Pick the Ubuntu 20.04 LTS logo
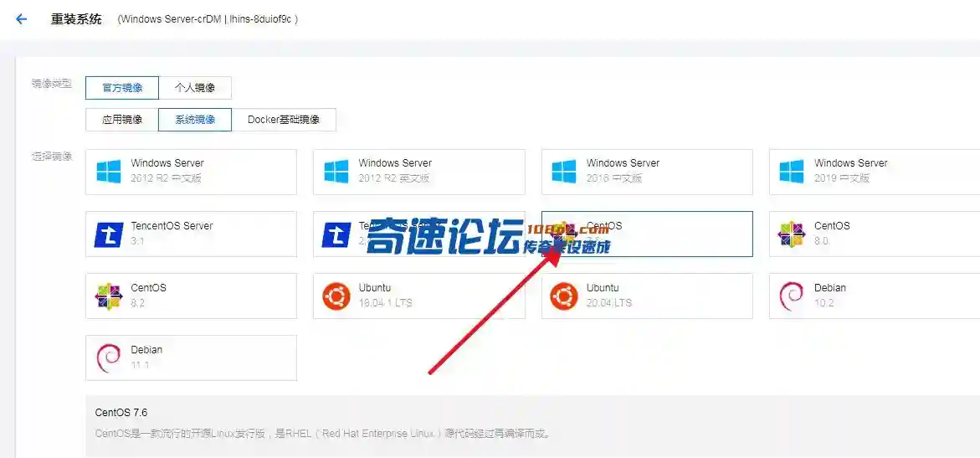 [x=564, y=296]
